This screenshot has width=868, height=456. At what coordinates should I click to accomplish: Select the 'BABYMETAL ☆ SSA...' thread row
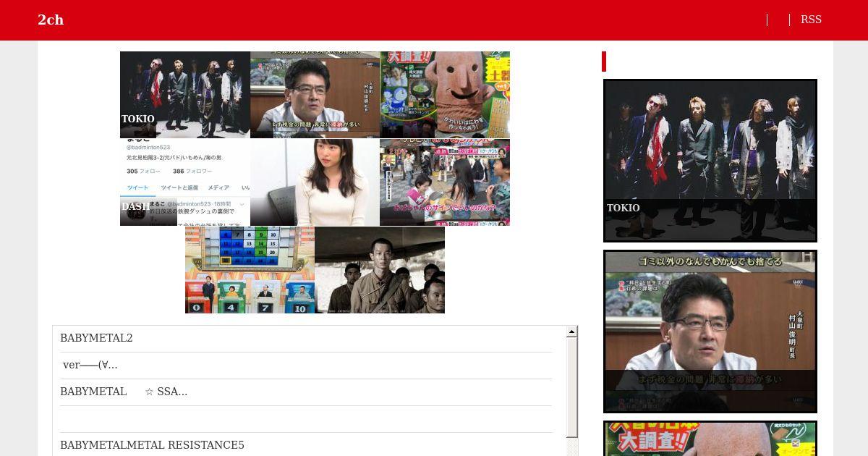click(306, 392)
